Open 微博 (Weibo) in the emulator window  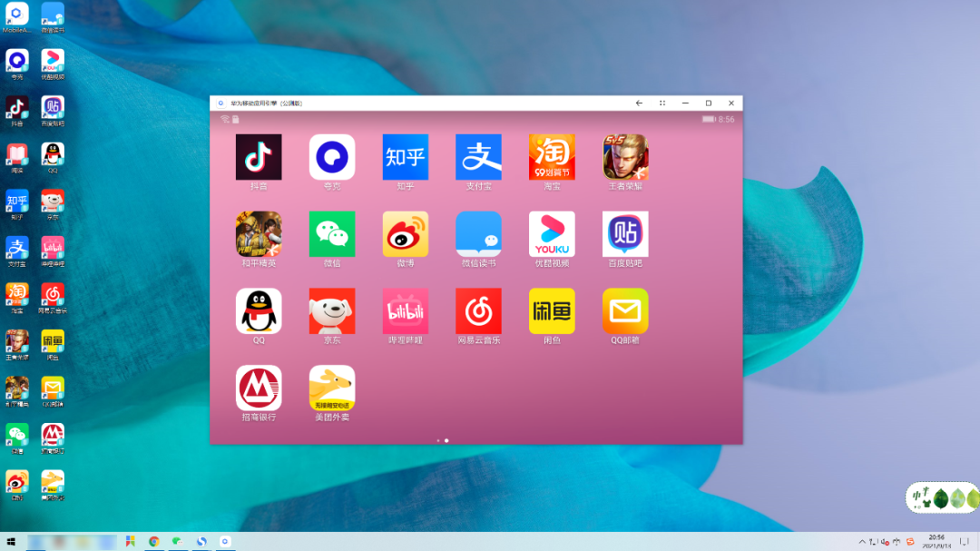pyautogui.click(x=405, y=234)
